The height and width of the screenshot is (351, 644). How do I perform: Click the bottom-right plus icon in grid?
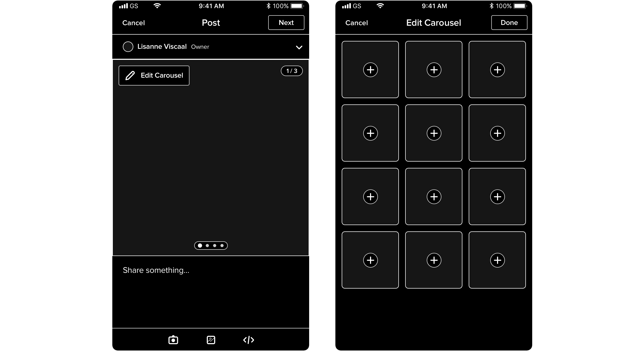[497, 260]
